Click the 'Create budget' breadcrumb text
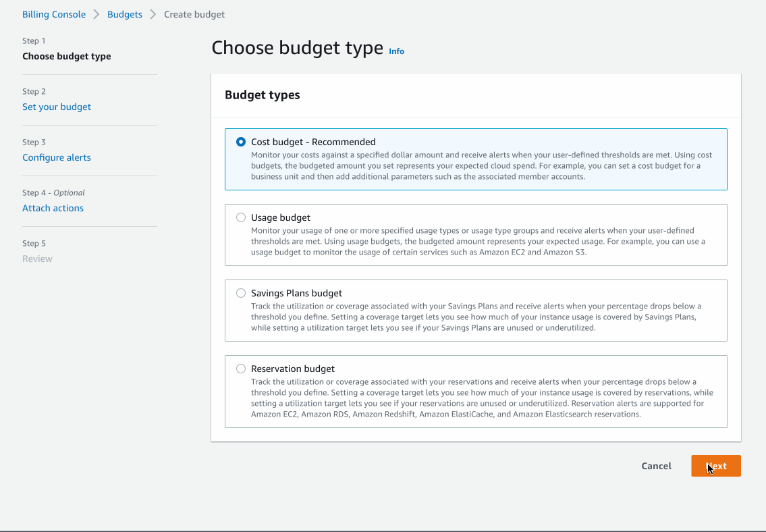766x532 pixels. [194, 15]
